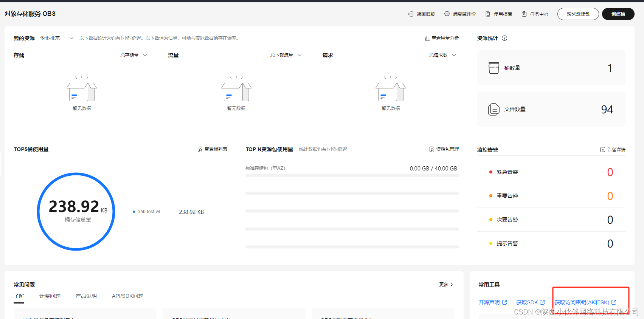Expand the 总下载流量 dropdown
Image resolution: width=644 pixels, height=319 pixels.
(x=286, y=55)
